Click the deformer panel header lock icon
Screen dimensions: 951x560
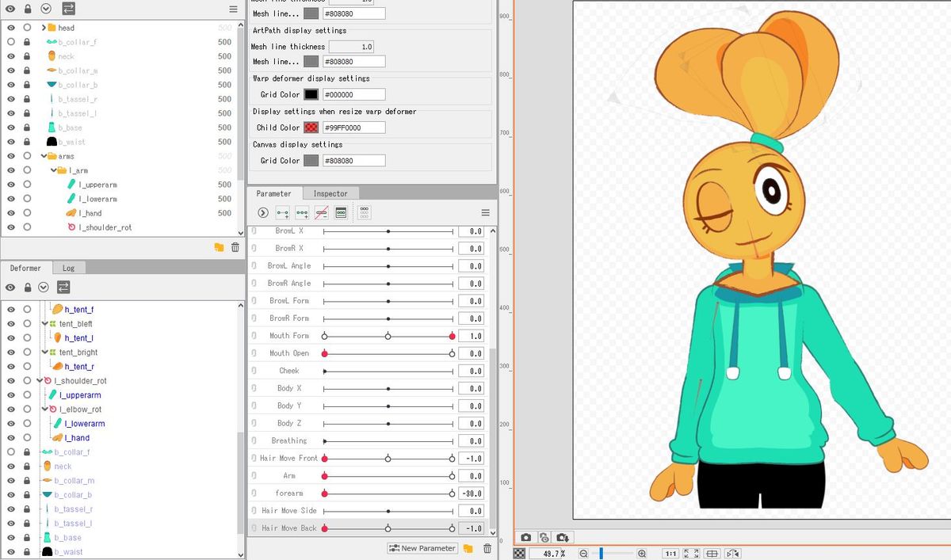click(28, 287)
